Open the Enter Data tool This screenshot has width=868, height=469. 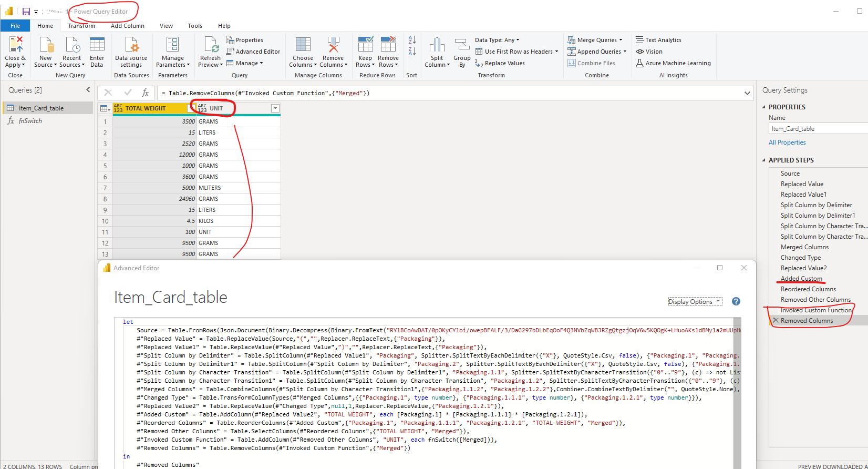[x=97, y=52]
